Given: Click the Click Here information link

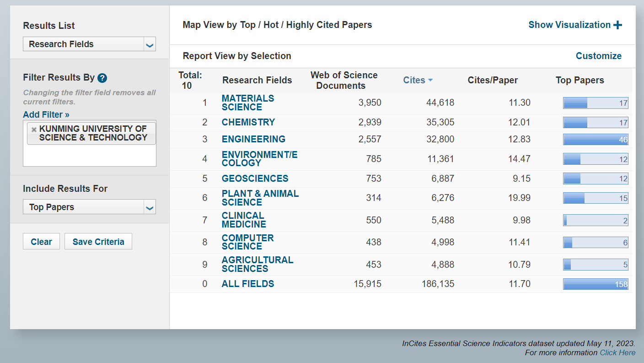Looking at the screenshot, I should coord(617,352).
